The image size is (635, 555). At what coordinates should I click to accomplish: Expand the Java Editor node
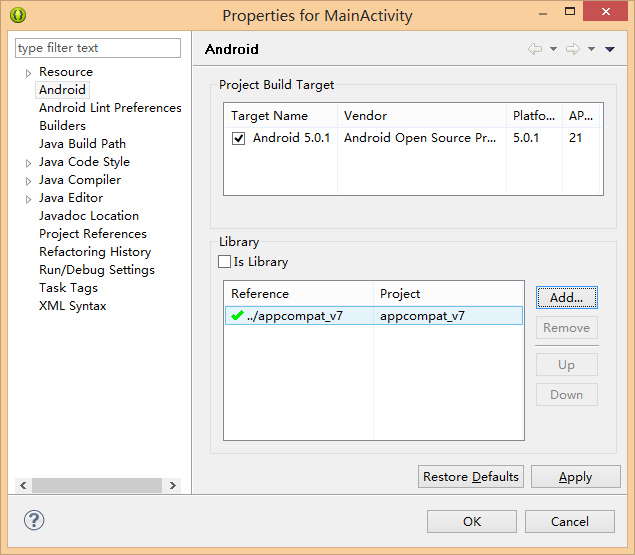(x=28, y=199)
